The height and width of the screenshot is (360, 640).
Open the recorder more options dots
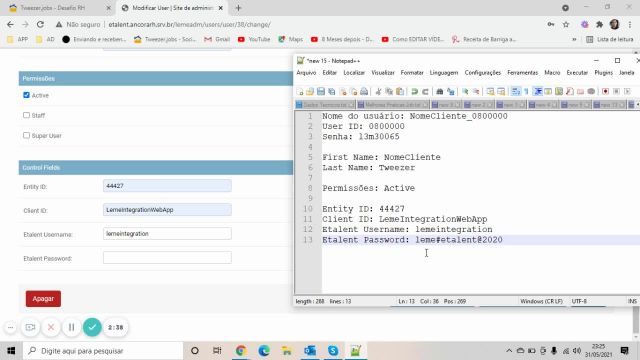11,327
